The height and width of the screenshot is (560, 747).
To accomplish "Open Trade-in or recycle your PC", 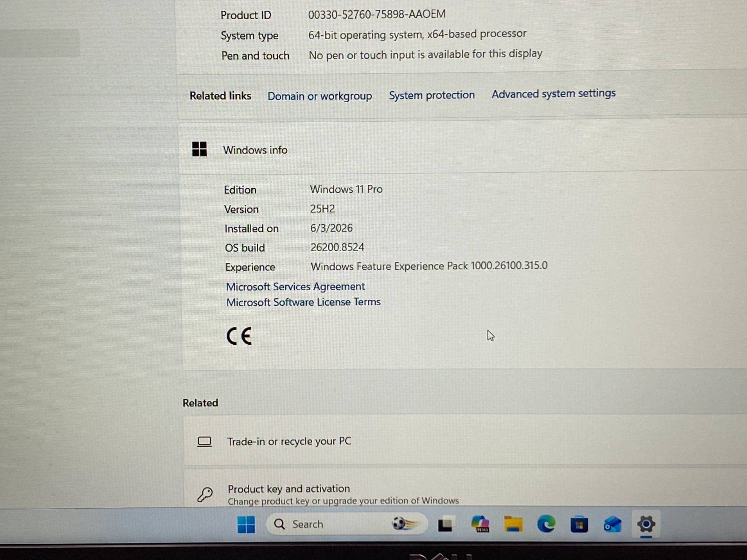I will (x=465, y=441).
